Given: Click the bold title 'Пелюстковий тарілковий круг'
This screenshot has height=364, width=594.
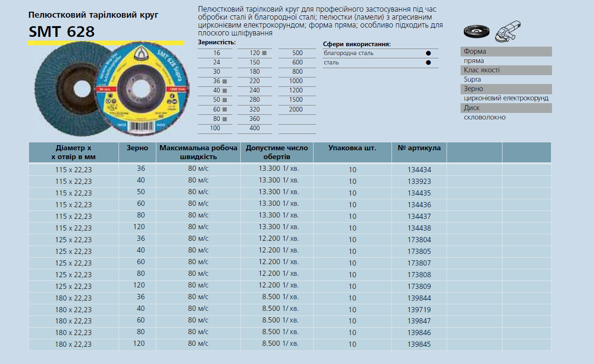Looking at the screenshot, I should point(93,15).
